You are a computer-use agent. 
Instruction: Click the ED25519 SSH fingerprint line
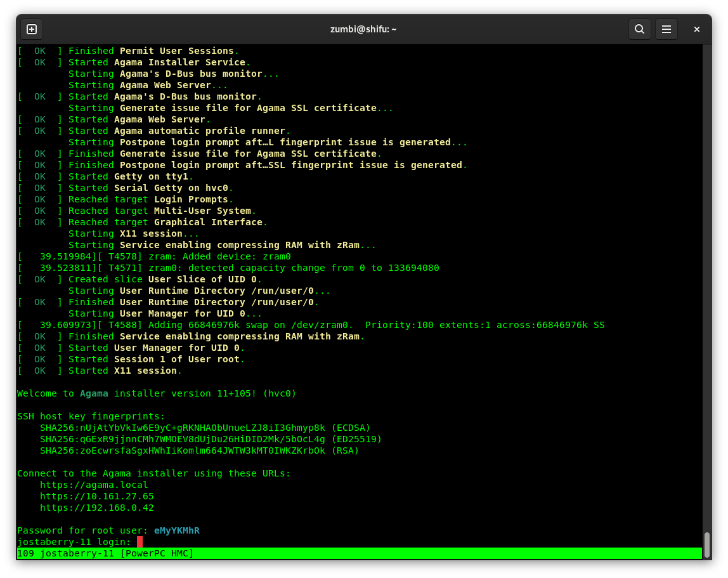click(211, 439)
